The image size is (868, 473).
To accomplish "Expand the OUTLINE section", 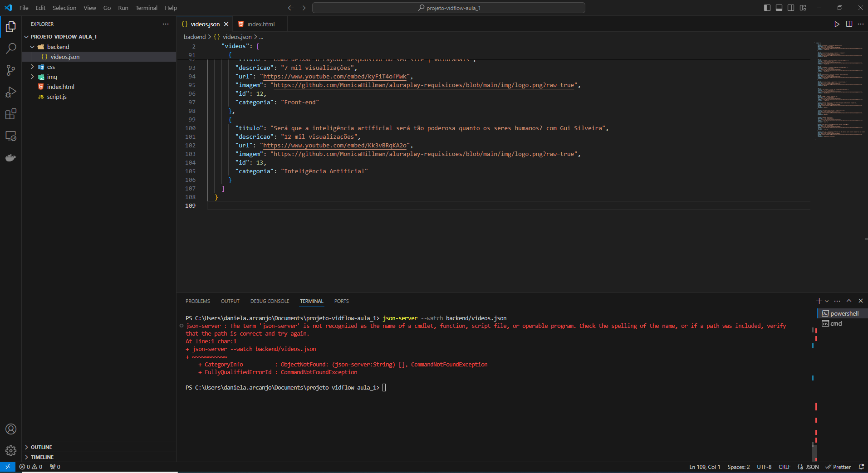I will coord(99,447).
